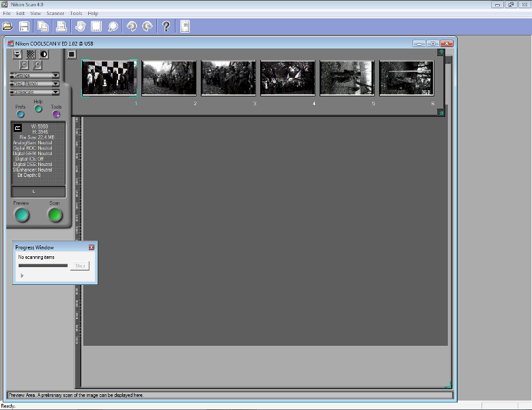Open the Neg (Mono) film type dropdown
532x410 pixels.
tap(35, 83)
